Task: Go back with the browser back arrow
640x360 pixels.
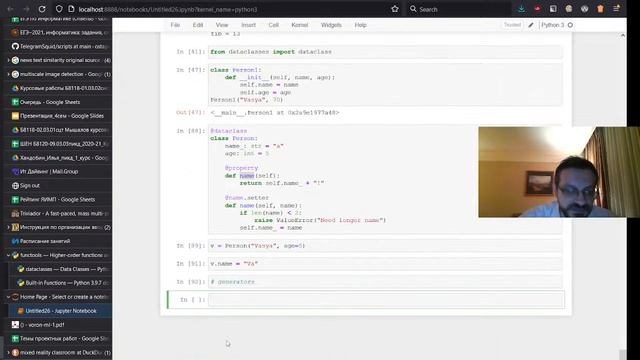Action: (10, 9)
